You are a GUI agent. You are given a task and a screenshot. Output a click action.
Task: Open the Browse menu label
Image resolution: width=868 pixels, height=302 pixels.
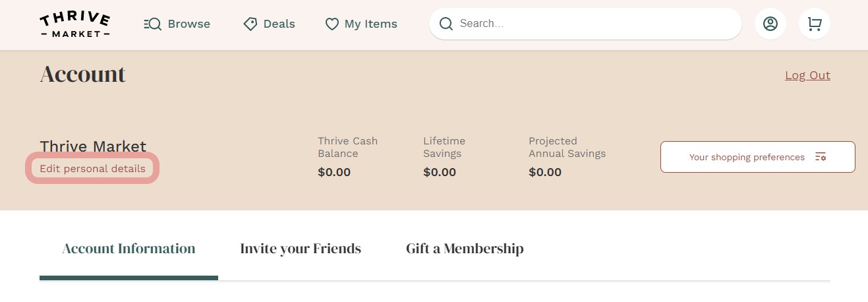188,24
